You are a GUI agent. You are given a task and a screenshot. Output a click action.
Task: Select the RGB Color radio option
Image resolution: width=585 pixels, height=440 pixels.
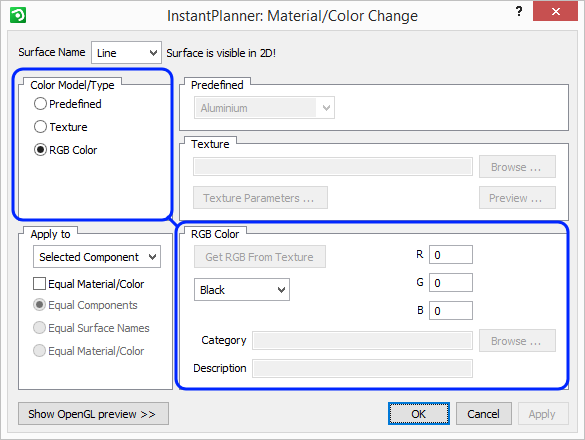coord(40,150)
